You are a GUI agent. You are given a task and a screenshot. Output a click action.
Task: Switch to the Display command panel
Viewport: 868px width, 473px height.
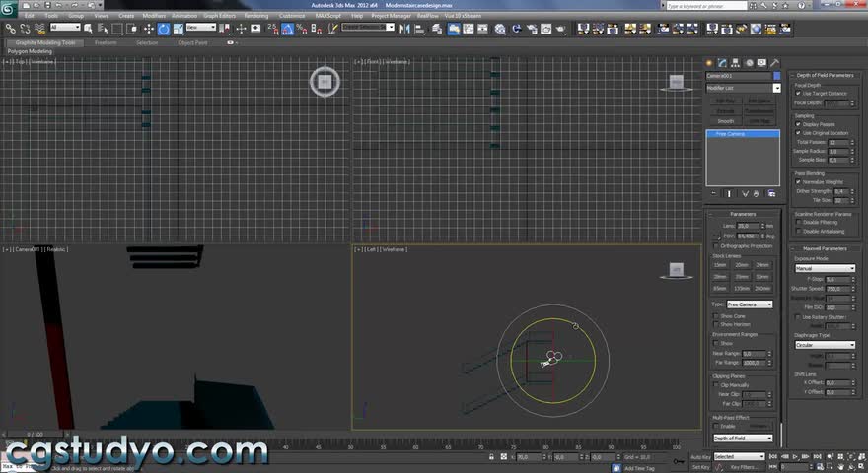(761, 63)
